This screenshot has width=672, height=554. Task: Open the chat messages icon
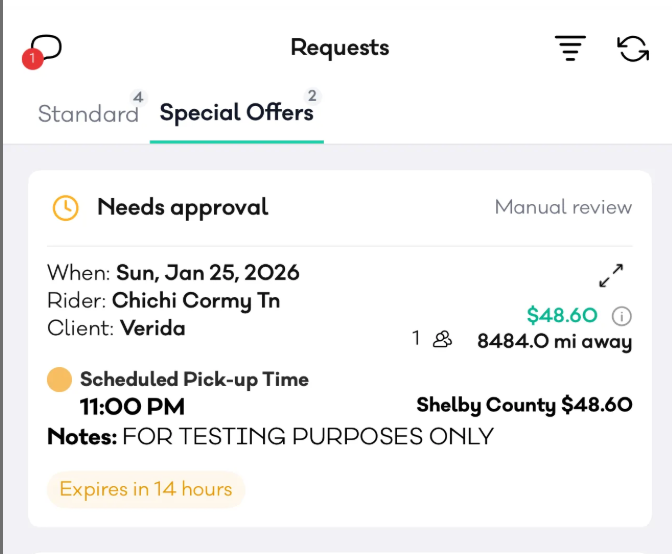click(x=46, y=47)
